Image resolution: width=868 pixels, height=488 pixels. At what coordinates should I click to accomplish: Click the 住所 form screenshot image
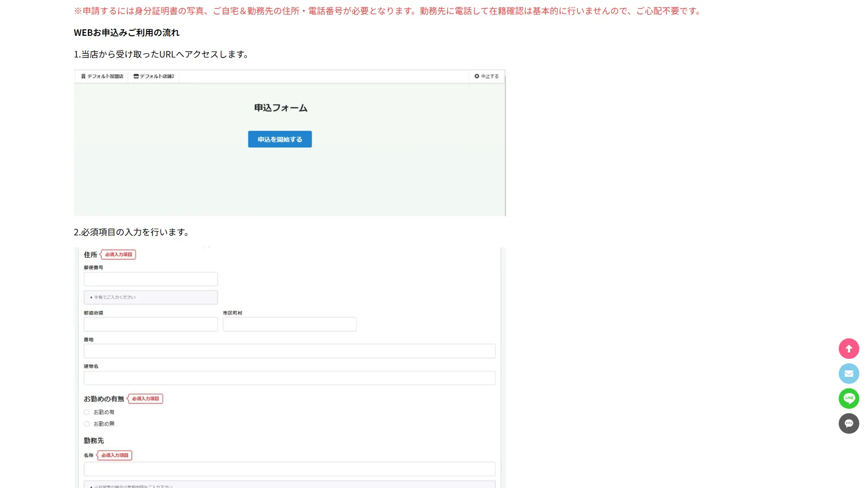click(290, 368)
